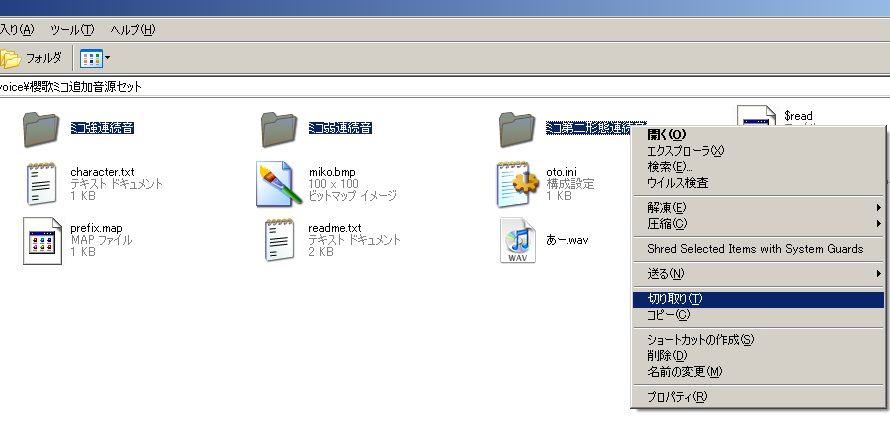Click the ミコ弱連続音 folder name

[340, 128]
